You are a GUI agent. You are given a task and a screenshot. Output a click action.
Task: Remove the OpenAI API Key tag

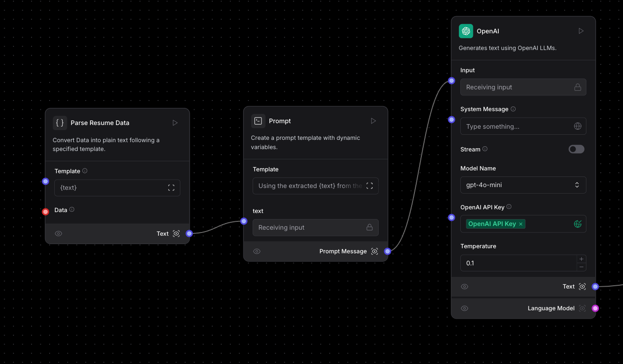point(521,224)
